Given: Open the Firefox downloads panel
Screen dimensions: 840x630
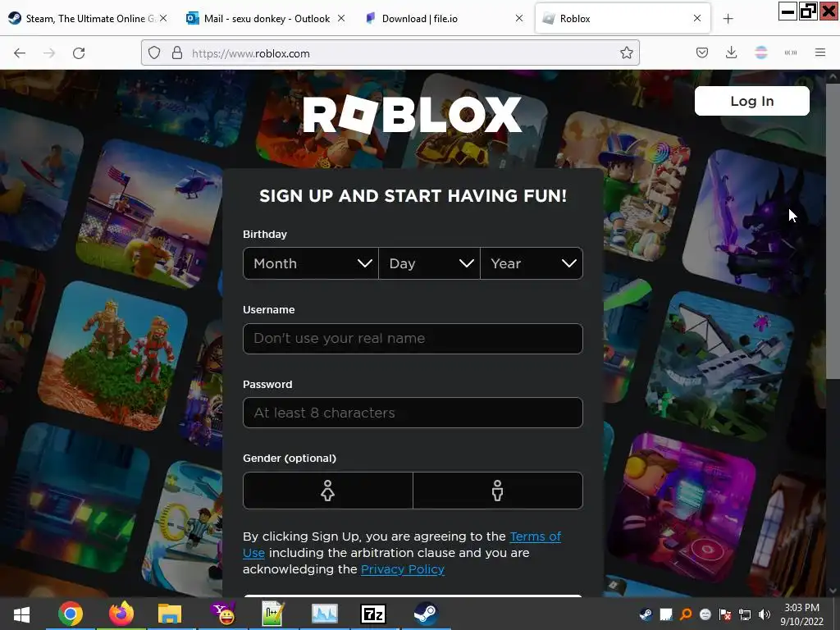Looking at the screenshot, I should pos(731,52).
